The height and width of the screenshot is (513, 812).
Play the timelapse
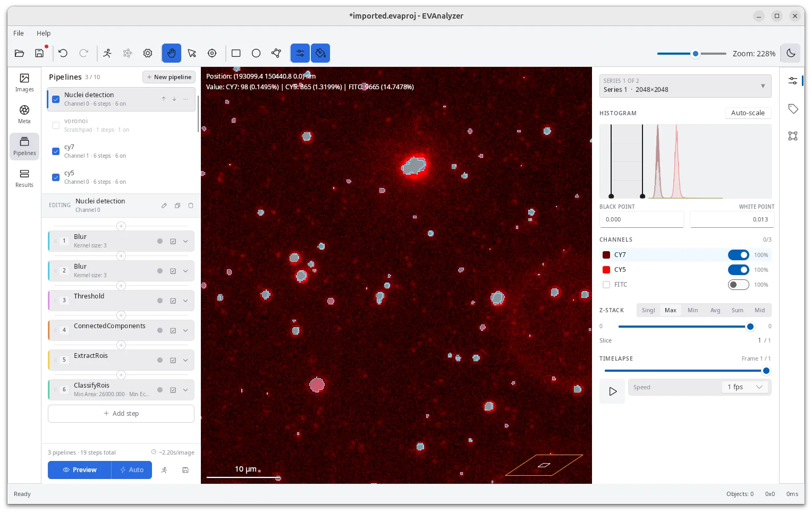613,391
